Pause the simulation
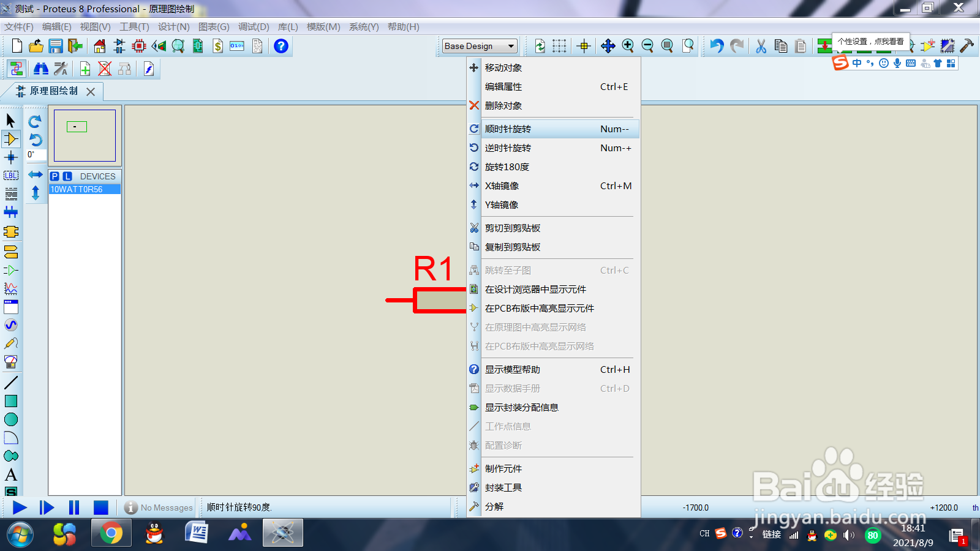 (74, 508)
